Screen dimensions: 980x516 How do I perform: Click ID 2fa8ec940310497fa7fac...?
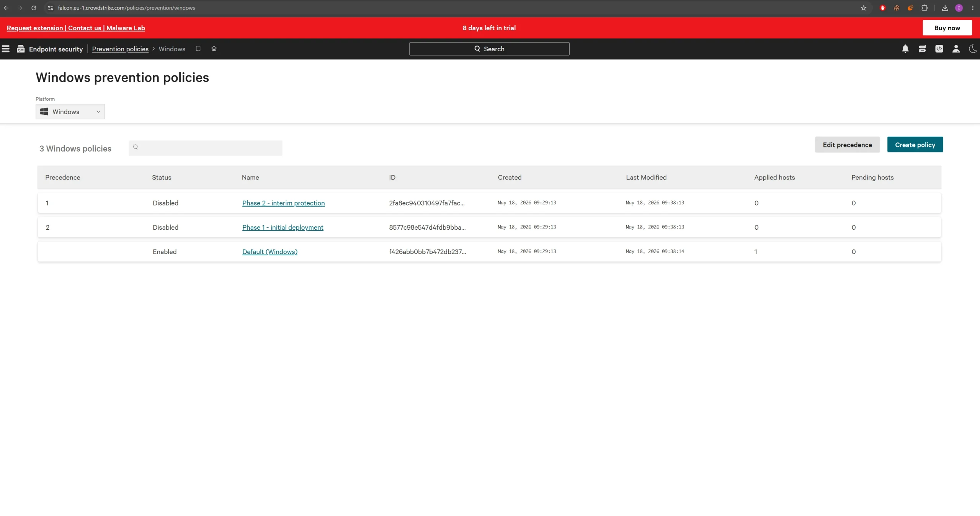(x=427, y=203)
